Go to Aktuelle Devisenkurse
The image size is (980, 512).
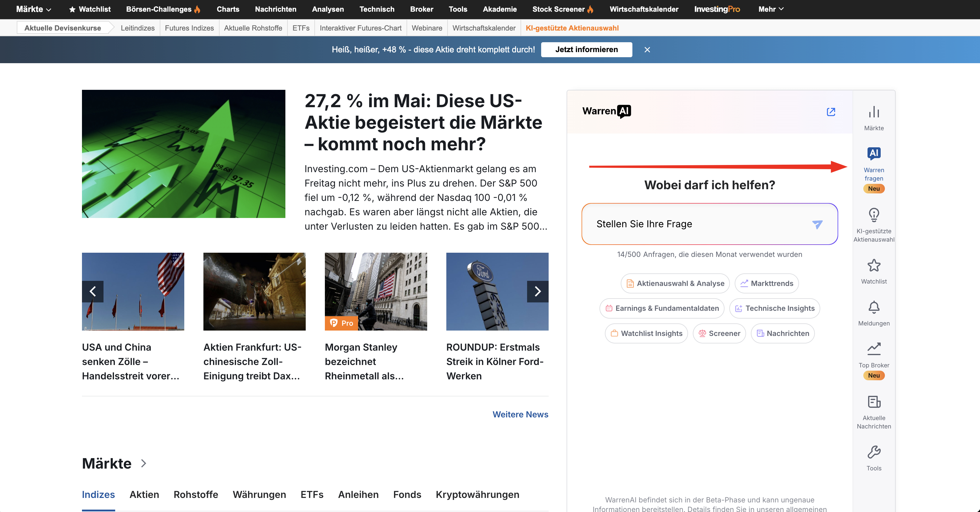63,28
